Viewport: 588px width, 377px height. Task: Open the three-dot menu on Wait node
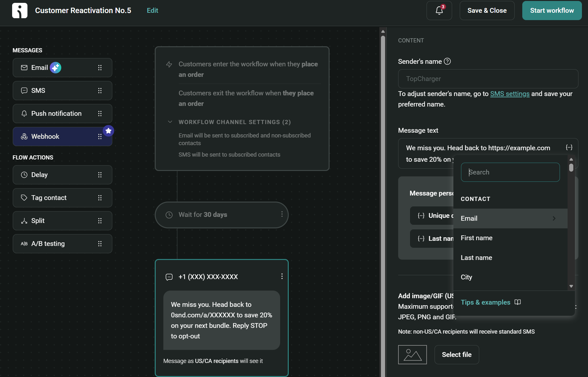[x=282, y=214]
